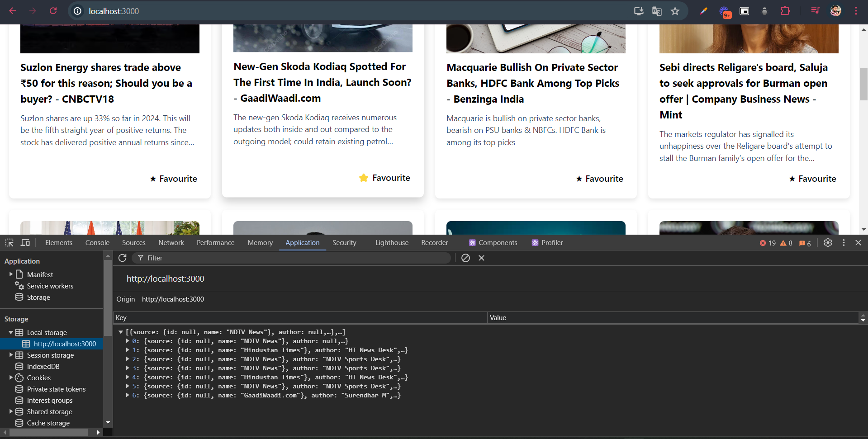Select IndexedDB in the sidebar
This screenshot has height=439, width=868.
[x=43, y=367]
